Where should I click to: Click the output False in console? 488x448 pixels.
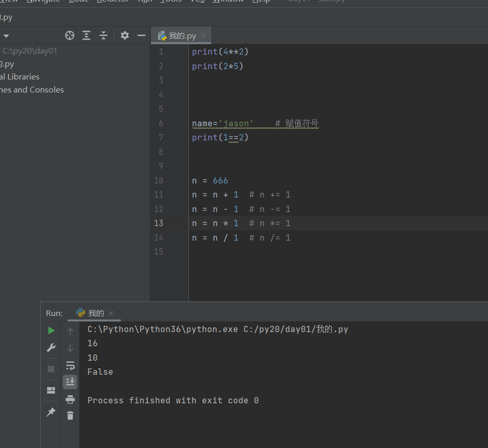coord(100,372)
